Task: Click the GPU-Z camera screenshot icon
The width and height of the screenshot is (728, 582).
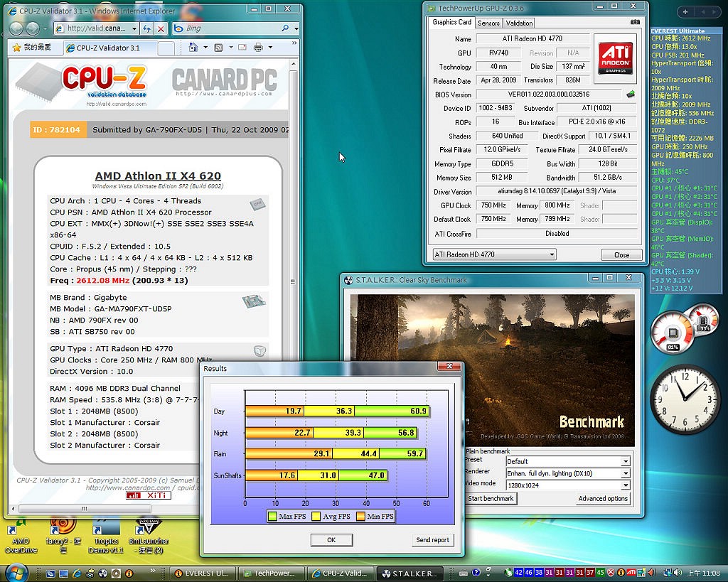Action: [635, 22]
